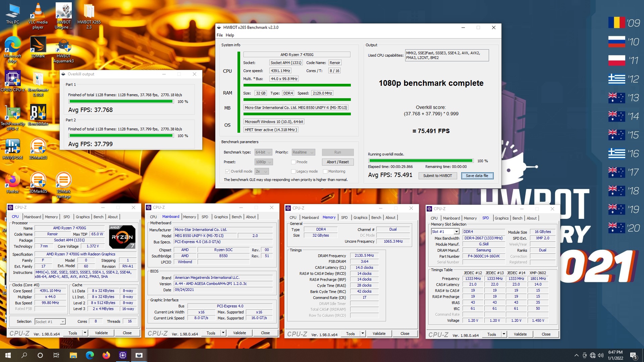Screen dimensions: 644x362
Task: Select Graphics tab in CPU-Z Mainboard window
Action: (x=221, y=217)
